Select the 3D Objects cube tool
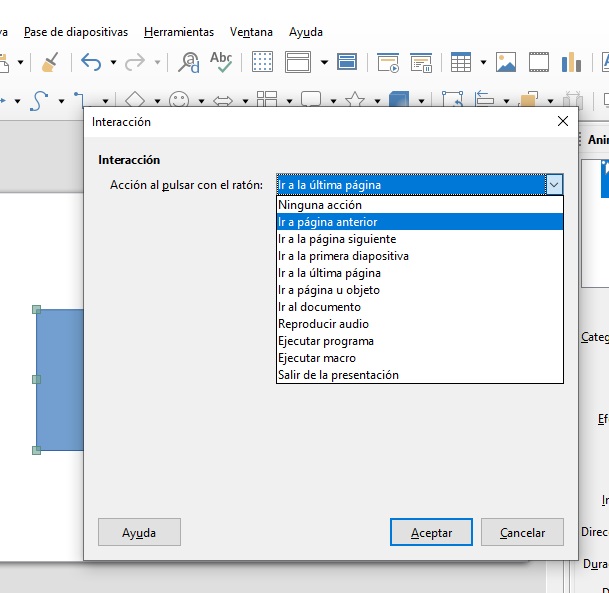 coord(399,99)
